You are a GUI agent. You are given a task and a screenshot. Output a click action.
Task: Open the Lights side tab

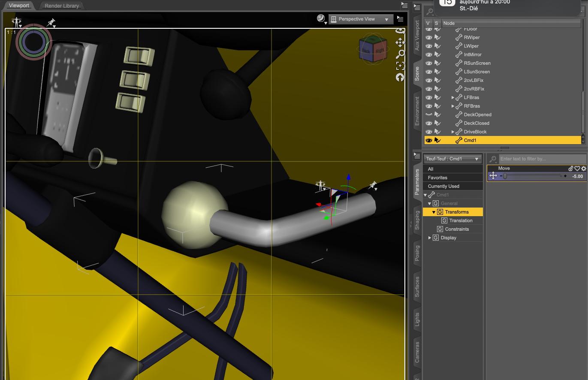point(417,319)
